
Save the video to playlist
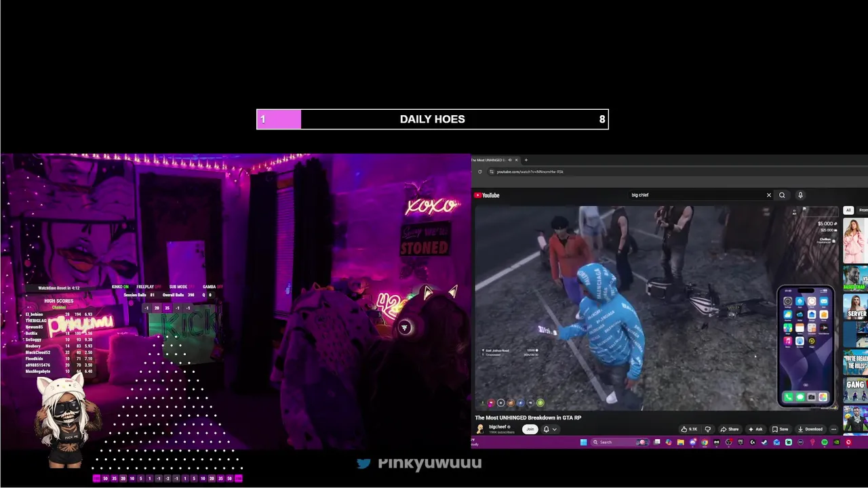pos(780,429)
